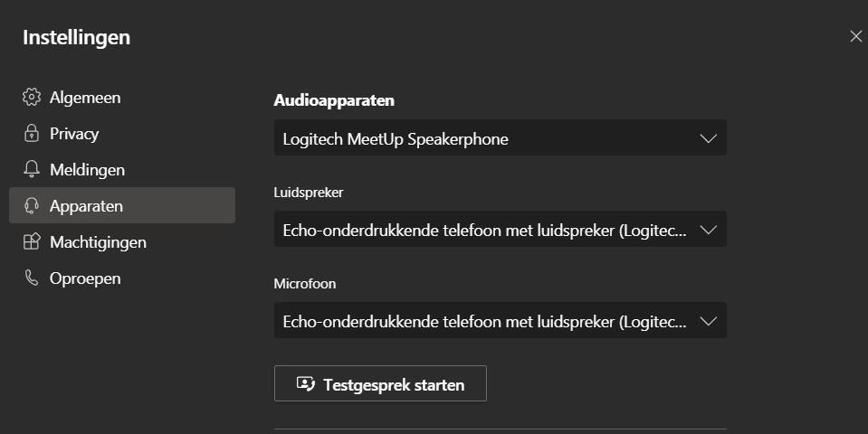Open the Microfoon device dropdown
The height and width of the screenshot is (434, 868).
(489, 321)
